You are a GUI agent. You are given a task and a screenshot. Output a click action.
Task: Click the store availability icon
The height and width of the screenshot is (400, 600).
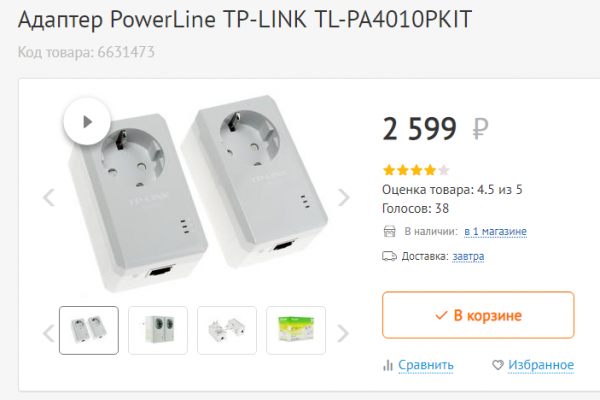coord(390,231)
